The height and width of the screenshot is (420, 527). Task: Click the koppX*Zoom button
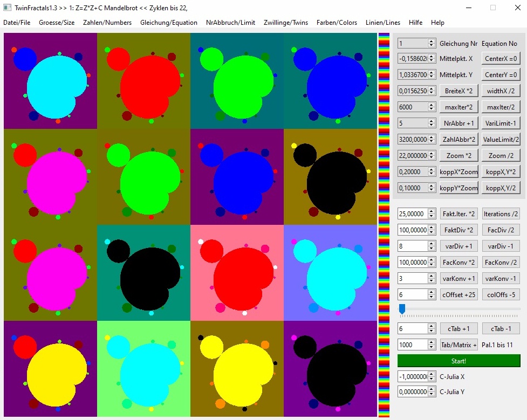pos(459,171)
